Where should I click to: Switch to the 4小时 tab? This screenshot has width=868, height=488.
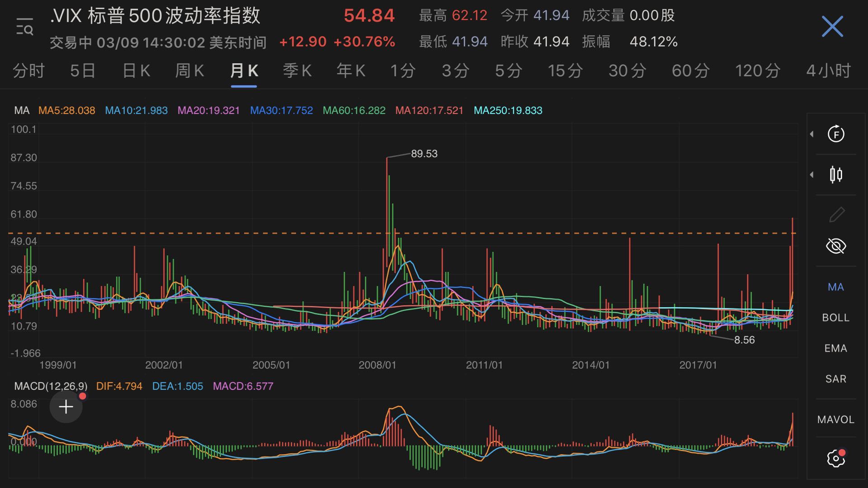pos(829,71)
